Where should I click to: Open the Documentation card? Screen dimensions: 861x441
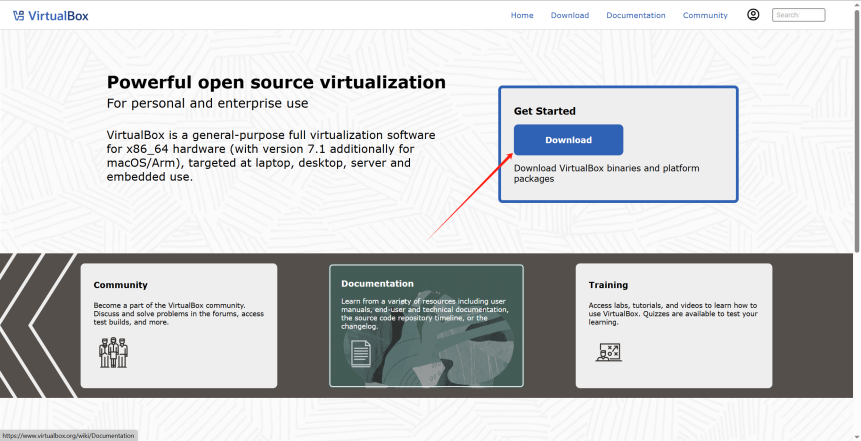[426, 326]
